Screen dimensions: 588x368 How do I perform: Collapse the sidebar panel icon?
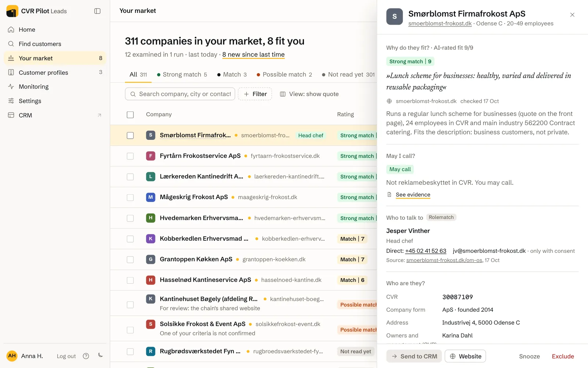click(x=97, y=11)
